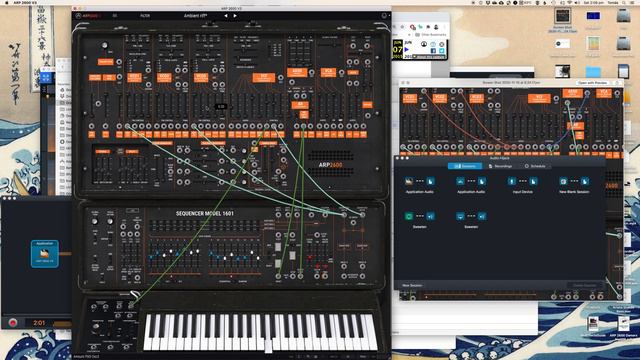Screen dimensions: 640x360
Task: Click the orange VCF module label
Action: [x=264, y=78]
